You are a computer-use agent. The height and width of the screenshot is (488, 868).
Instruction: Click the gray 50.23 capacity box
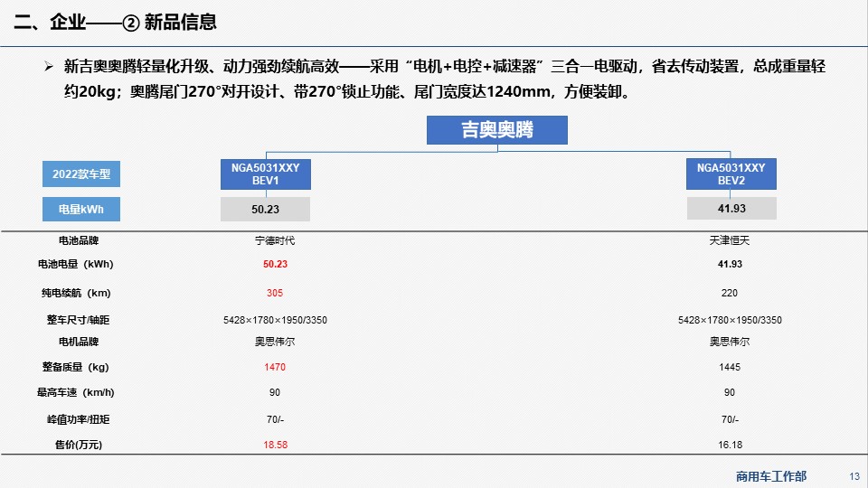[265, 209]
